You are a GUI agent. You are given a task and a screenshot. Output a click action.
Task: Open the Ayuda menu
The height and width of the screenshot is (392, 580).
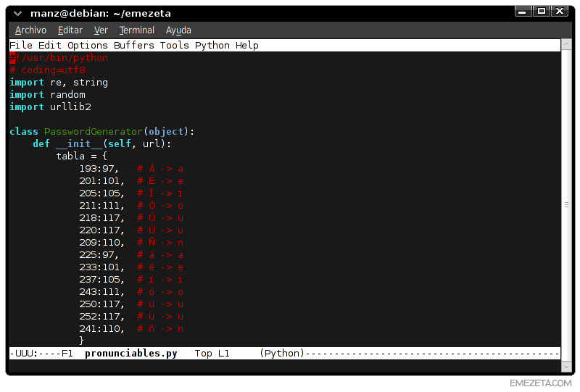[178, 30]
